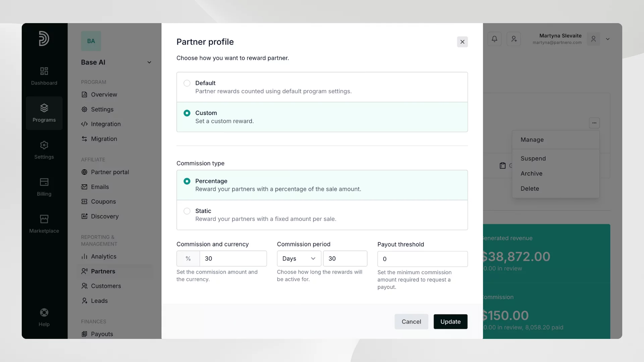
Task: Expand the user account chevron at top right
Action: [608, 39]
